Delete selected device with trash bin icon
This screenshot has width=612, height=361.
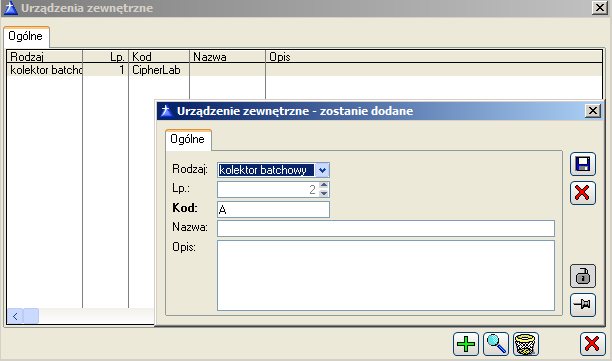pos(526,344)
